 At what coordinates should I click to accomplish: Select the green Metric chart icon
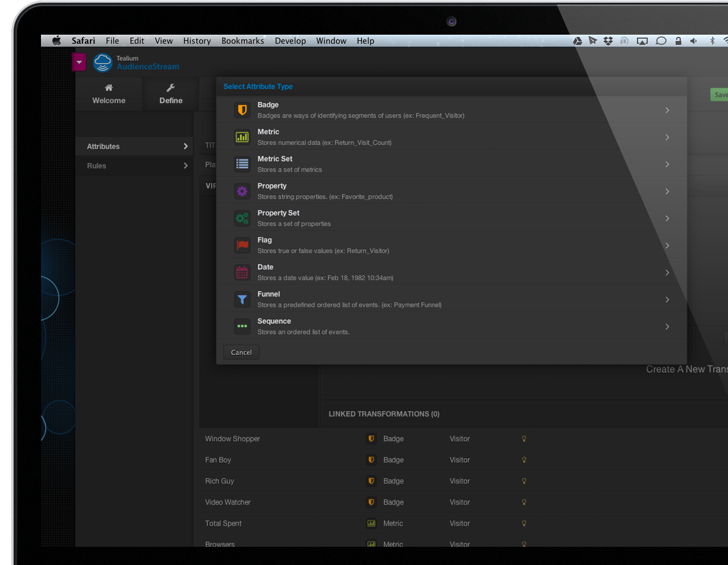click(x=242, y=137)
